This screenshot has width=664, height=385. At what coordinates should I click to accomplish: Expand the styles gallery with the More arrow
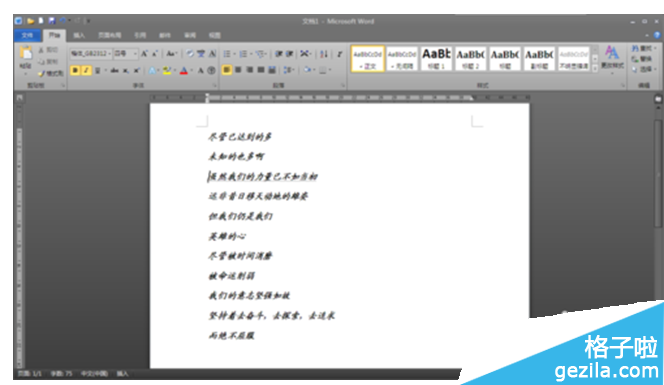595,68
